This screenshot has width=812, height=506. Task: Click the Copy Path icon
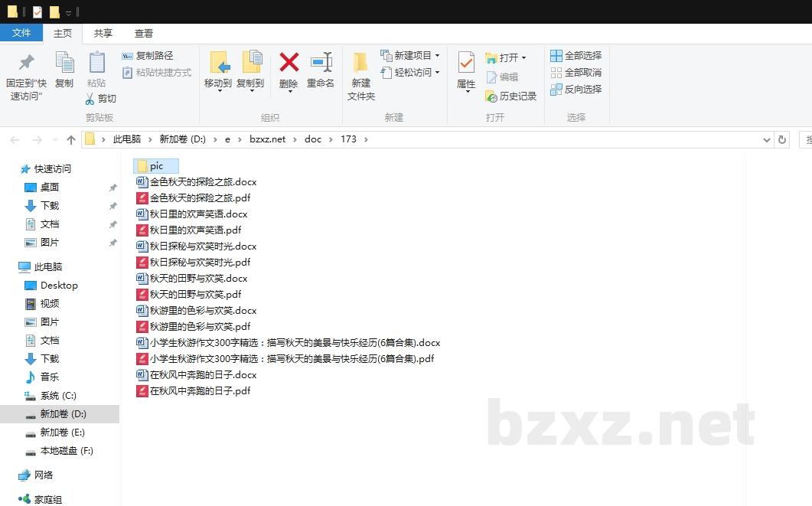[127, 56]
